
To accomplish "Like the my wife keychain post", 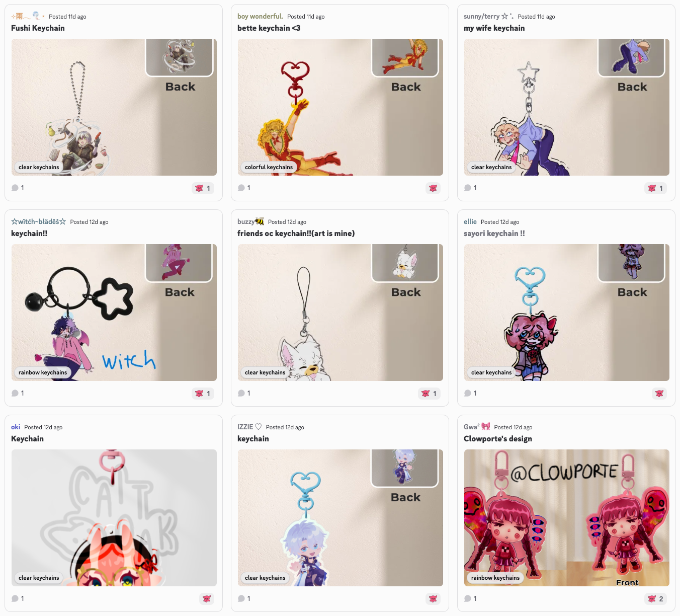I will tap(655, 188).
